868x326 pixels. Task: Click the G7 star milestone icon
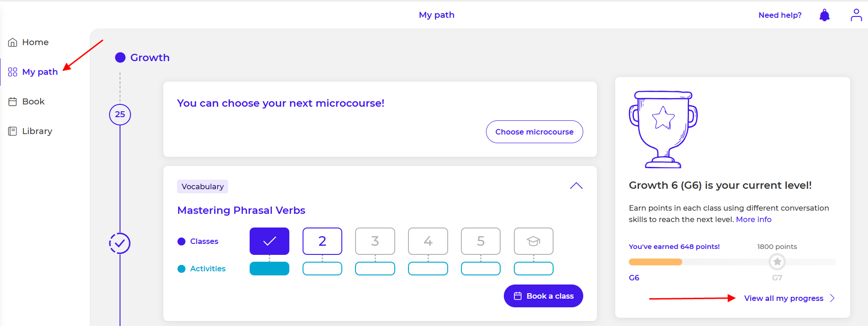777,262
